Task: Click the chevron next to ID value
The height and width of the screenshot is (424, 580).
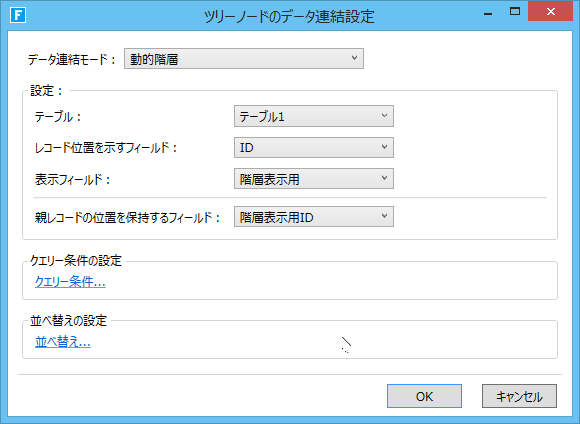Action: 384,147
